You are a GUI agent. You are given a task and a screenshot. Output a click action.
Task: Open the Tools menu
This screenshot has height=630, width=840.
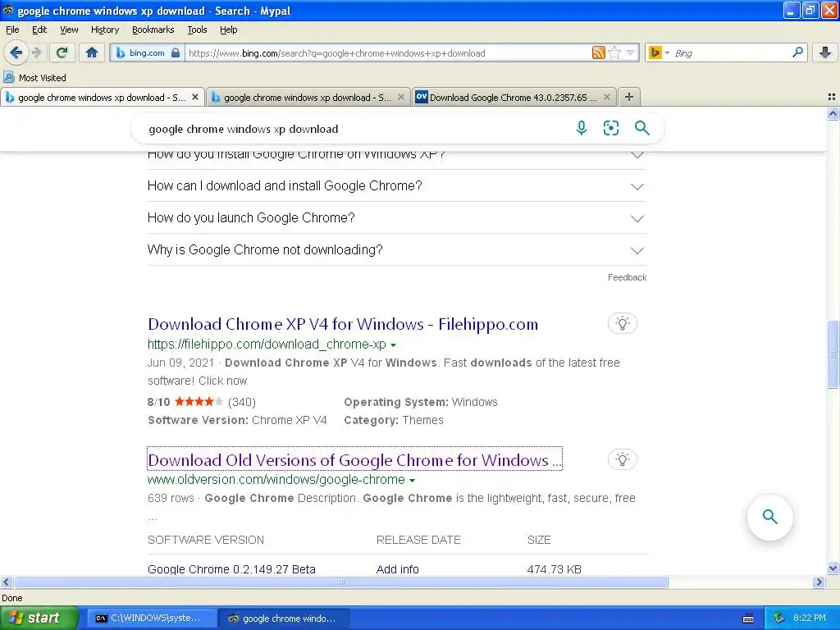pyautogui.click(x=197, y=30)
